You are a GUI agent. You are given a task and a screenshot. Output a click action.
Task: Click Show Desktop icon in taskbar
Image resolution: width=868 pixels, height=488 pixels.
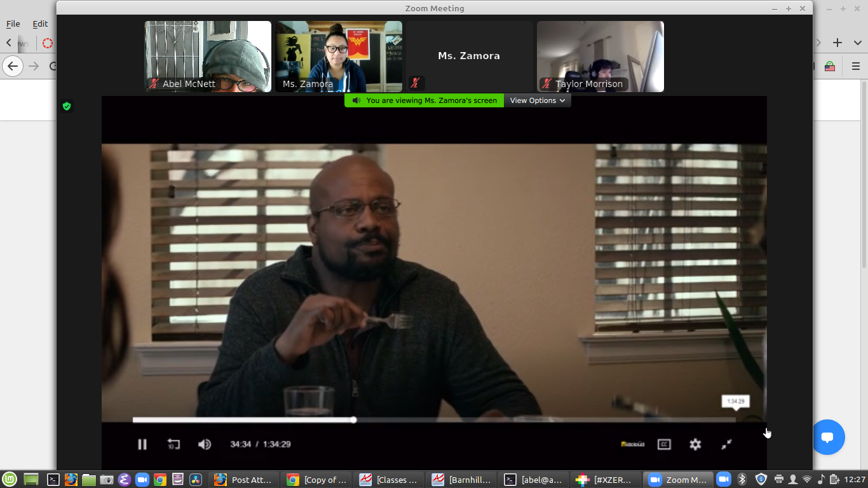point(31,480)
